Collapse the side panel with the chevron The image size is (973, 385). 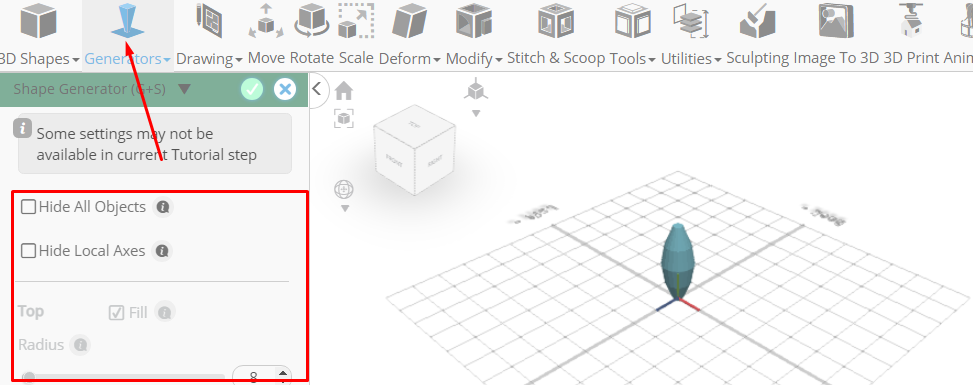point(316,89)
